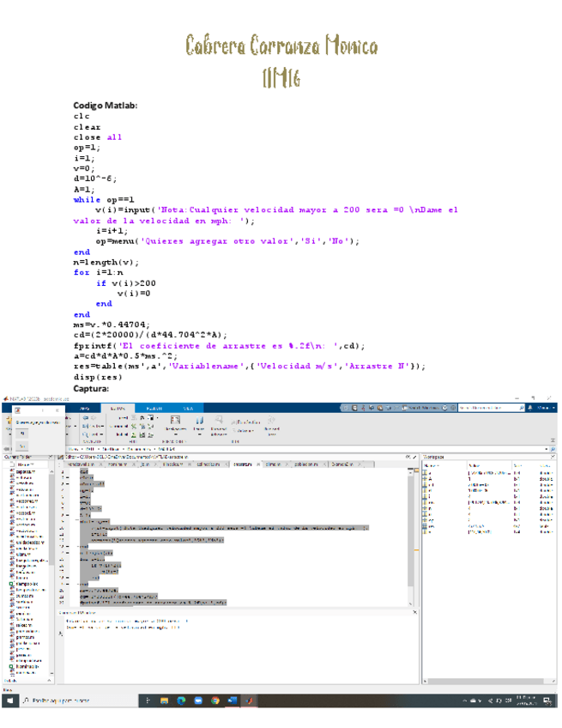Click the Windows Start button
The height and width of the screenshot is (728, 562).
coord(8,701)
